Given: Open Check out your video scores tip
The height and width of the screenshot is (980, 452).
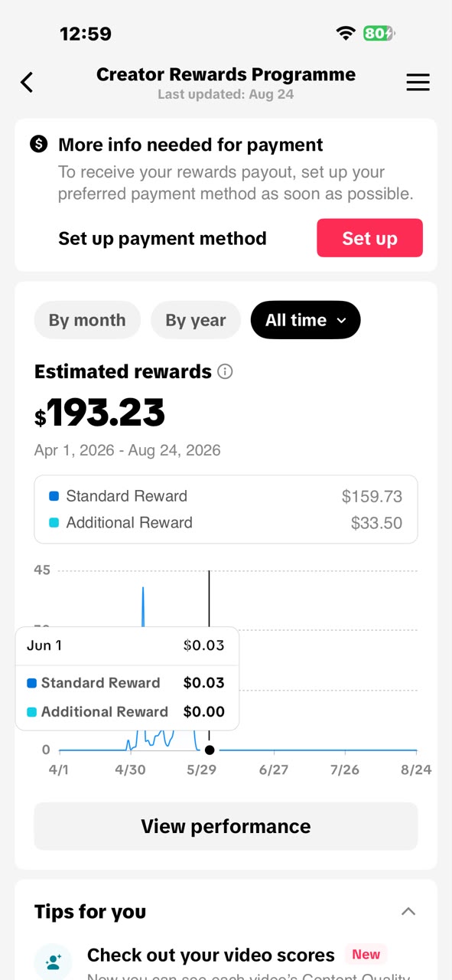Looking at the screenshot, I should [x=211, y=955].
